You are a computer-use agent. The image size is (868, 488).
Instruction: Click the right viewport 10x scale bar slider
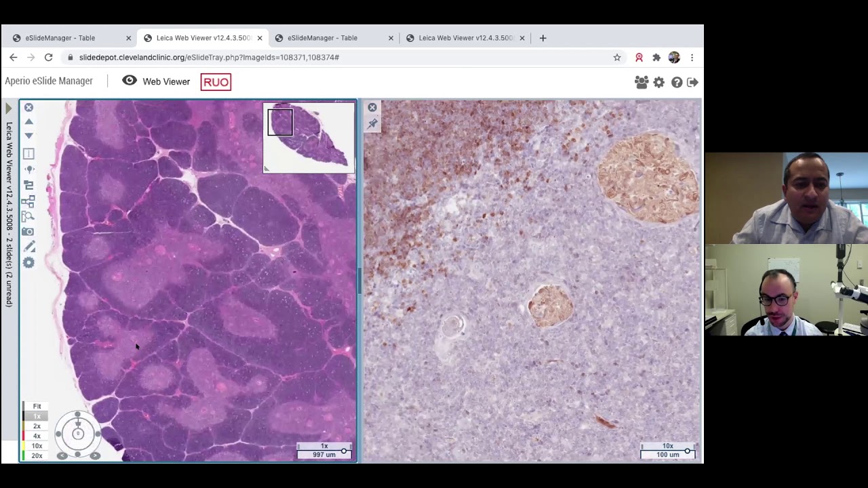coord(688,451)
